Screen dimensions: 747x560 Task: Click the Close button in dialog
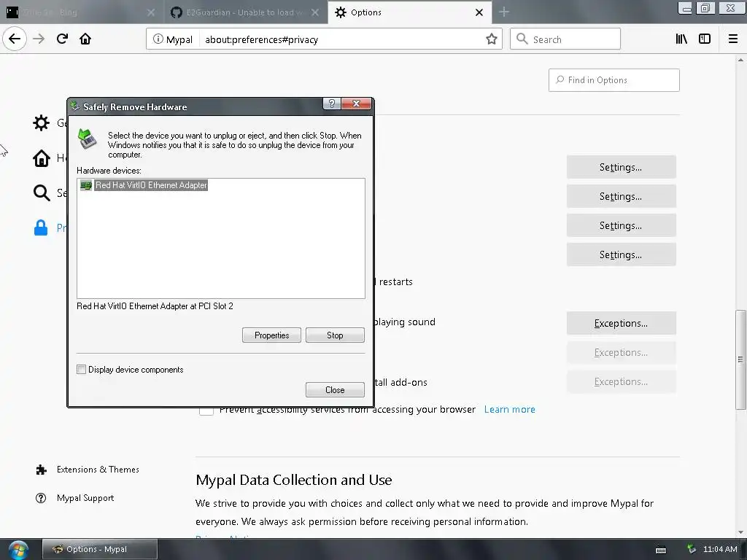coord(335,390)
